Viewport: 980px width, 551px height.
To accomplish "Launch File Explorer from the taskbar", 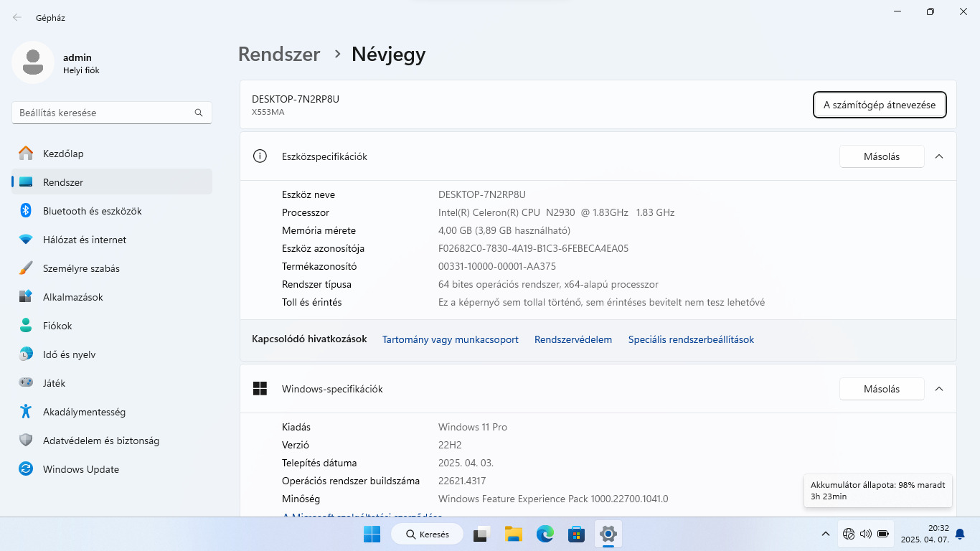I will pos(513,534).
